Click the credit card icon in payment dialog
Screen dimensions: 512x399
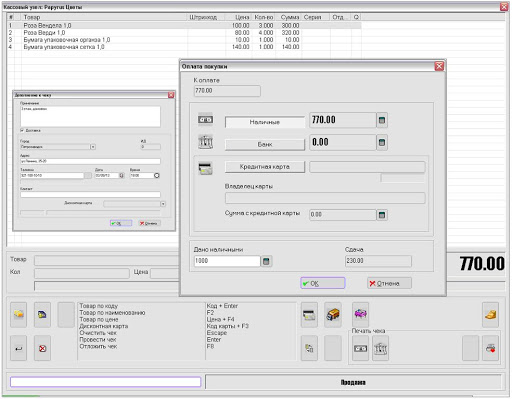pos(205,168)
